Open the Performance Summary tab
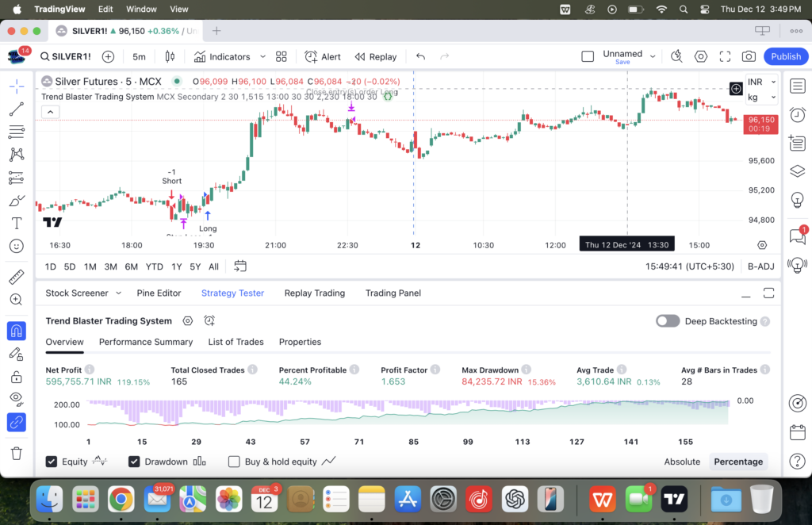812x525 pixels. pyautogui.click(x=146, y=342)
